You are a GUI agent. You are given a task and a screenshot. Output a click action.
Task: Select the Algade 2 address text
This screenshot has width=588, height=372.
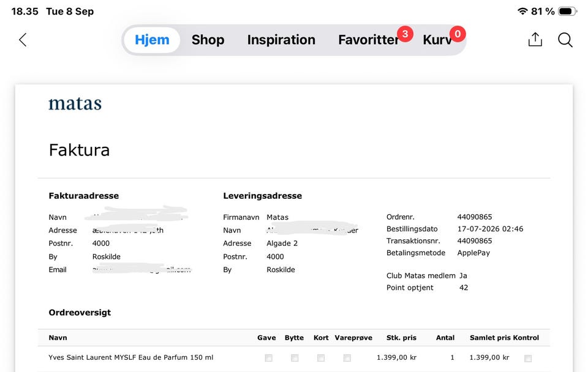[x=282, y=244]
